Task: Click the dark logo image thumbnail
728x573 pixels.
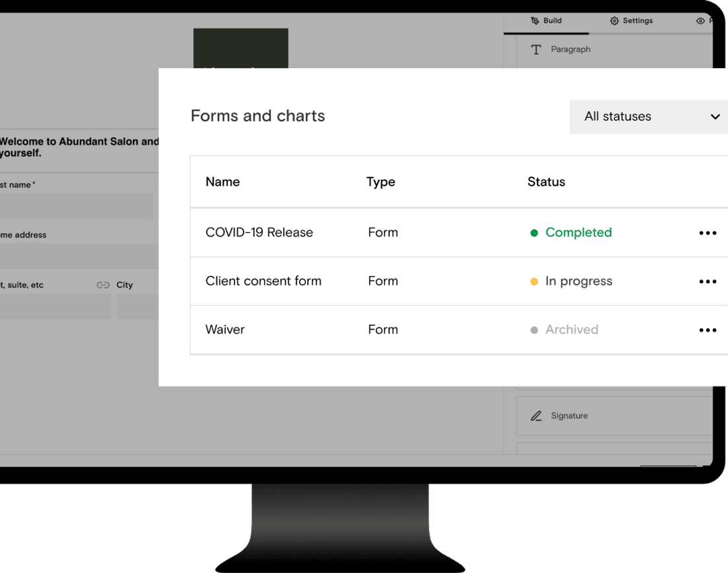Action: click(240, 48)
